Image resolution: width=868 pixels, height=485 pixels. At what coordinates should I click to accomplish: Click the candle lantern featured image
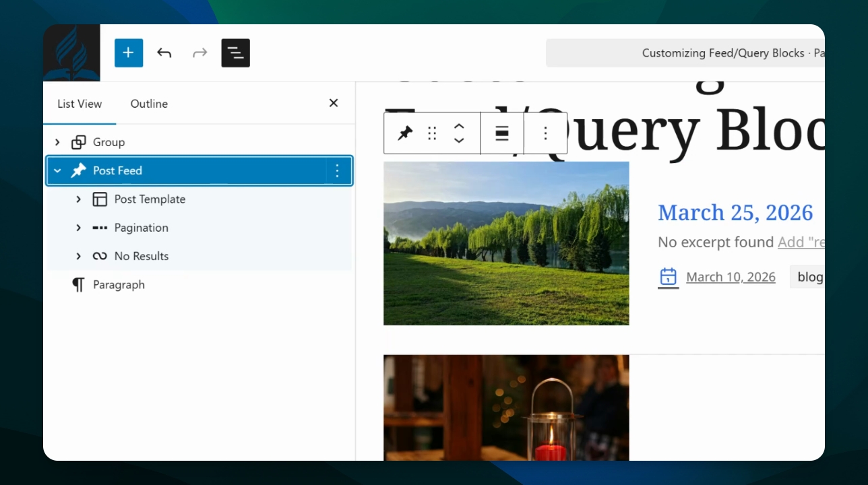click(506, 408)
